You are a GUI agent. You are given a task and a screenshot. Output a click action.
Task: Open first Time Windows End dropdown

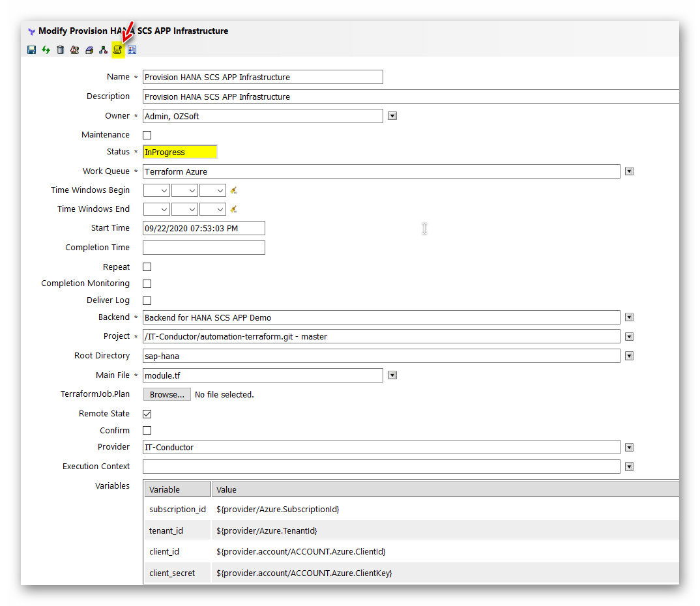(x=156, y=209)
